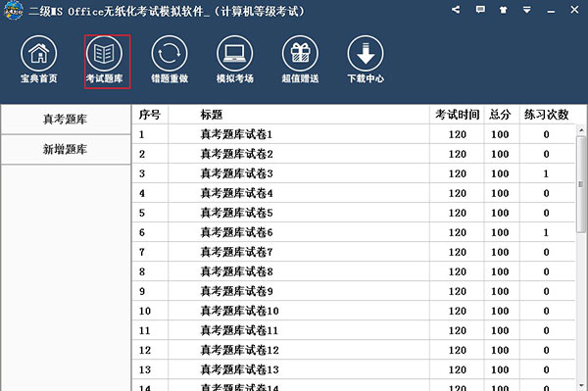This screenshot has width=588, height=391.
Task: Click the scrollbar up arrow of the list
Action: coord(581,130)
